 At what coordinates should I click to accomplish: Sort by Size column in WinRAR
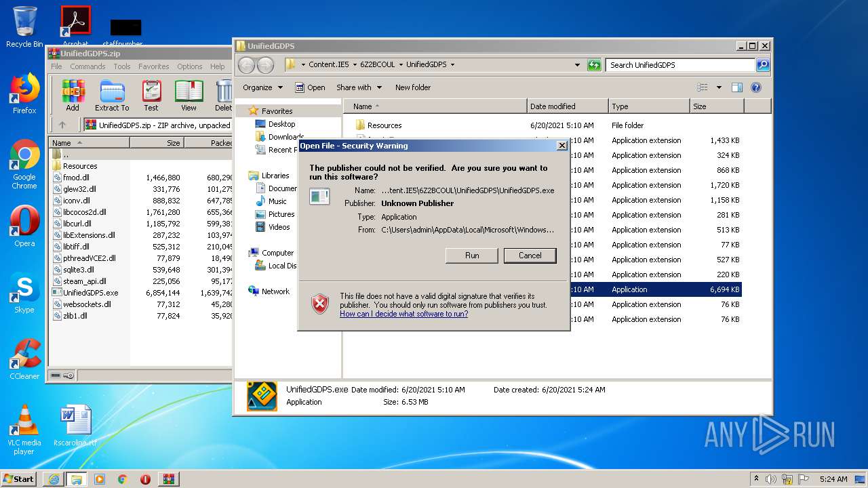coord(157,143)
